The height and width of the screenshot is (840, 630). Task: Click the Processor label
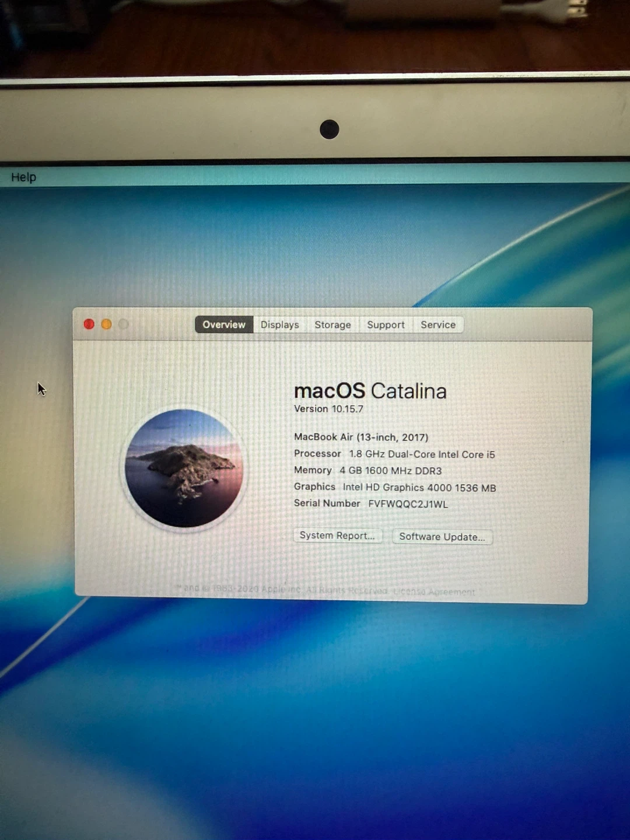pos(317,454)
